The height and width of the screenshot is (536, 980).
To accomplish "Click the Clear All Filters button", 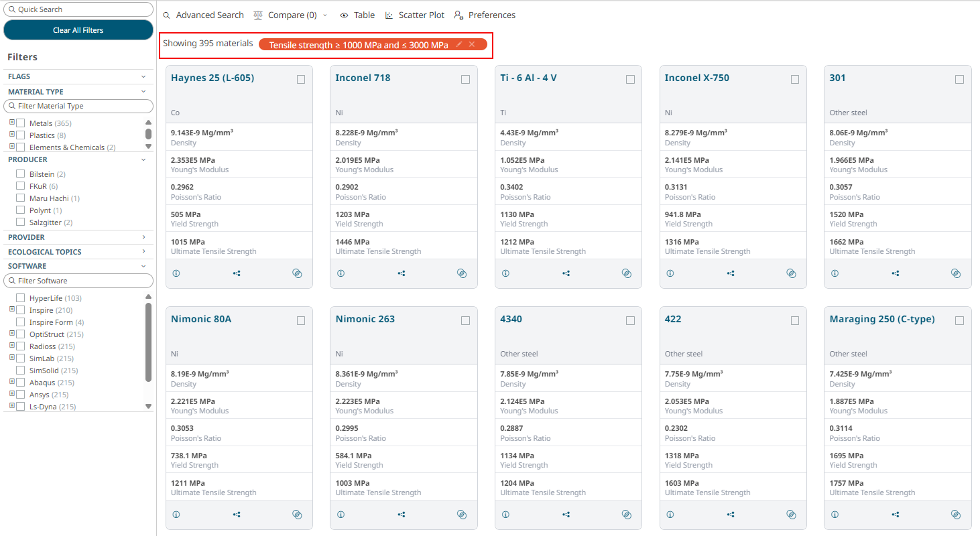I will (78, 30).
